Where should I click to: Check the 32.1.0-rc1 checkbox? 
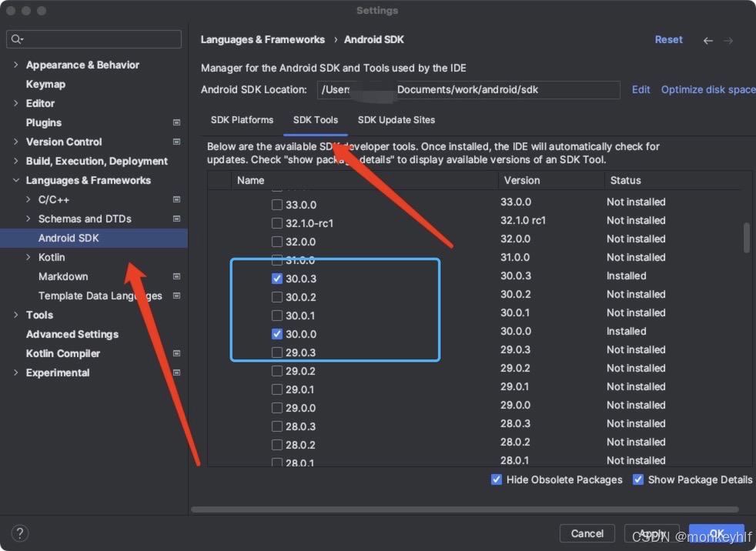point(276,223)
